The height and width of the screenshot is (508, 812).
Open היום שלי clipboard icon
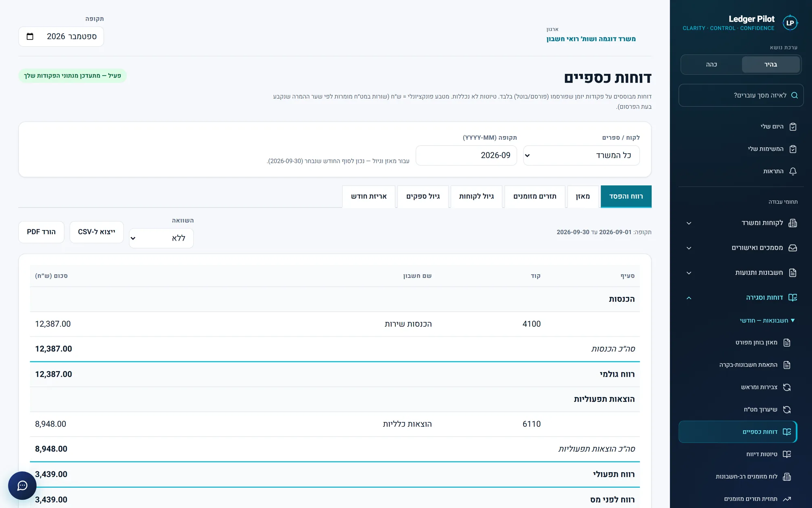(x=793, y=127)
